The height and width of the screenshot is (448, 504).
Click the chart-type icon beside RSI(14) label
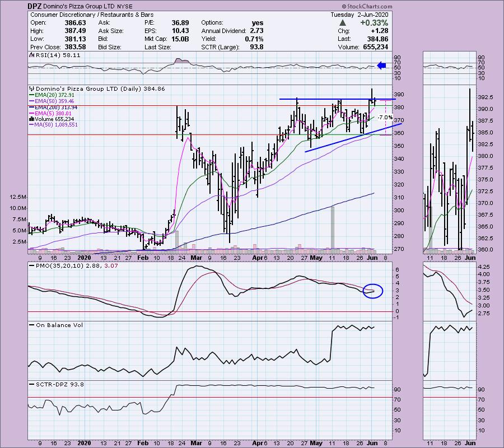coord(32,55)
